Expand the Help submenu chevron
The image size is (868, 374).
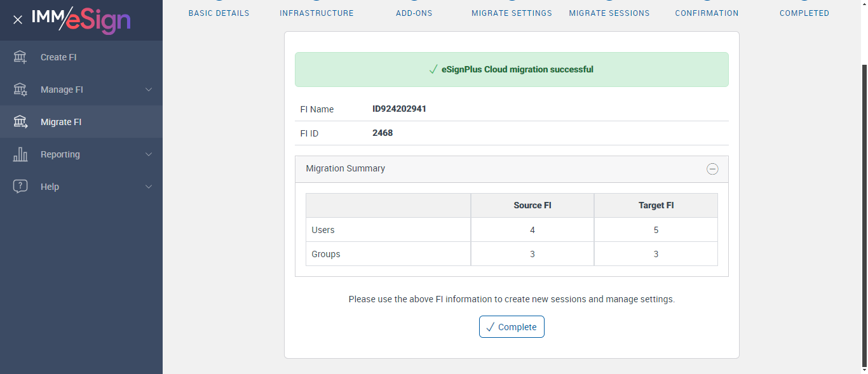coord(149,187)
